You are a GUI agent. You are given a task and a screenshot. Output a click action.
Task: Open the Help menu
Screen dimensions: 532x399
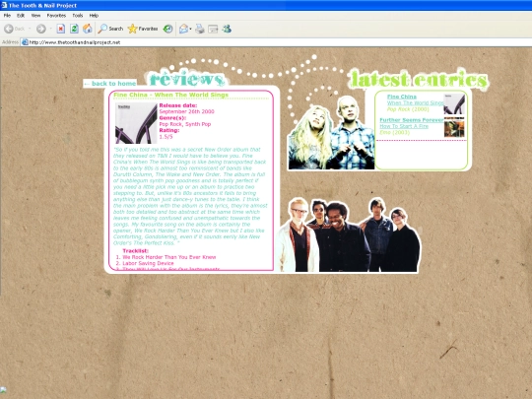94,15
